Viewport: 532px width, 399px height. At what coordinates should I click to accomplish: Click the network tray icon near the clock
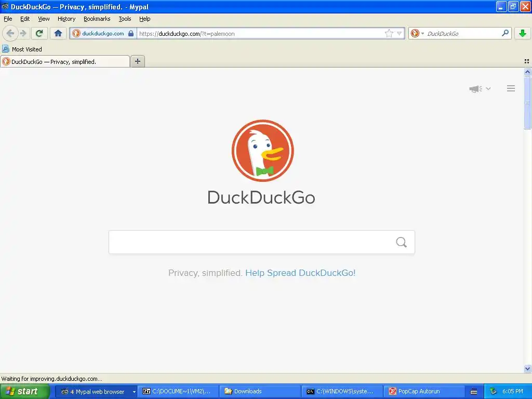(x=493, y=392)
